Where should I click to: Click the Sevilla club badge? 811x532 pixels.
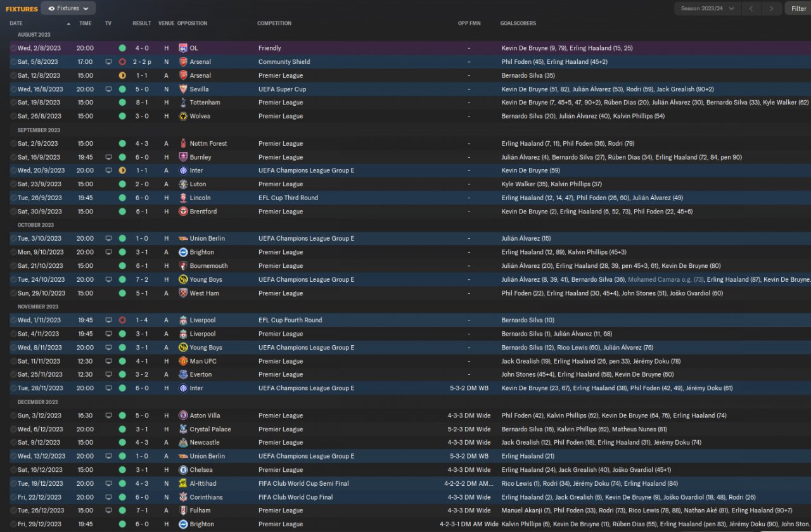point(183,89)
